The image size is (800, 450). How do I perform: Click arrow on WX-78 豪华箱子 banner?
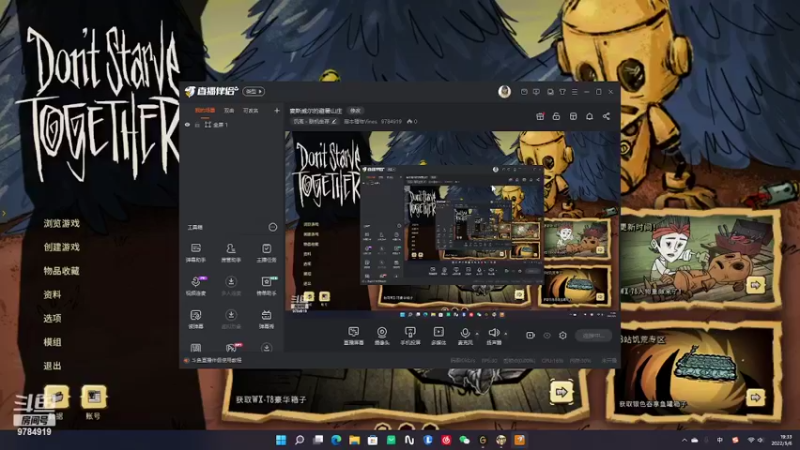pos(561,392)
